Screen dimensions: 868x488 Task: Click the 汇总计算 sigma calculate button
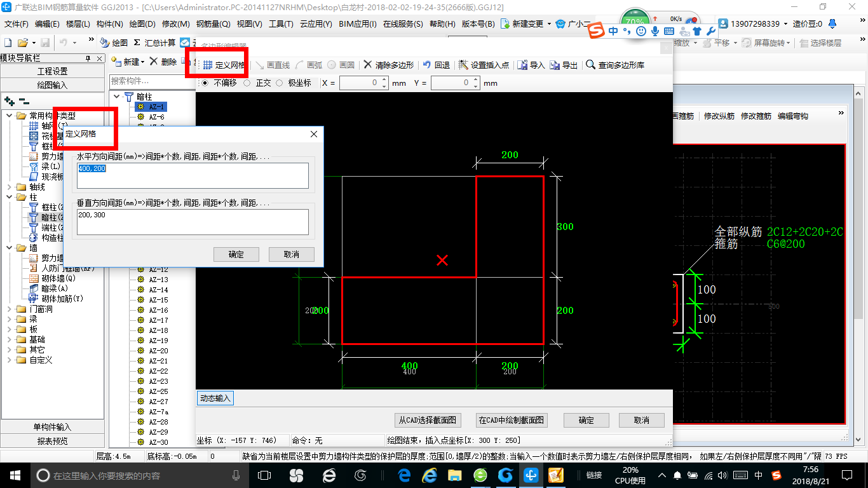[x=154, y=43]
